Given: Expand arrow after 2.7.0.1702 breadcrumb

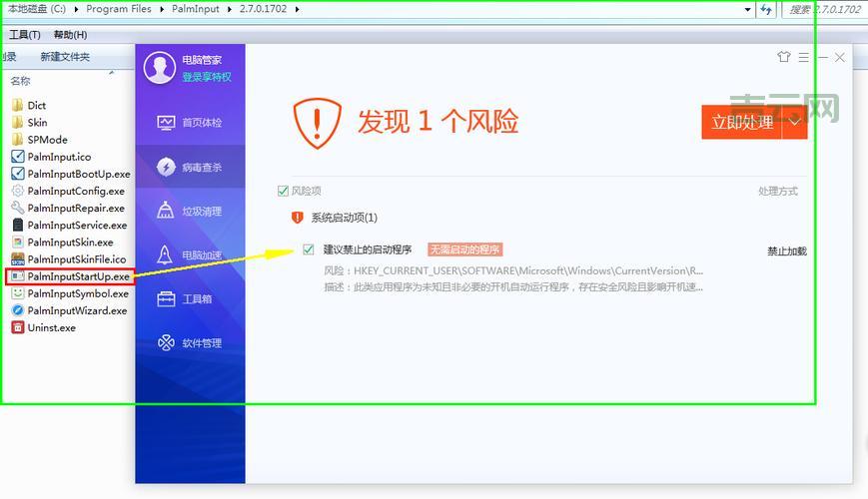Looking at the screenshot, I should tap(298, 9).
